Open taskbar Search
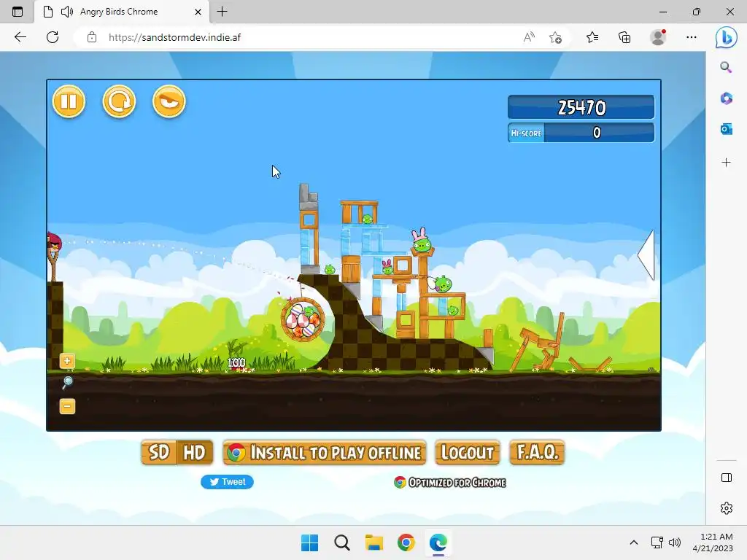Screen dimensions: 747x560 tap(341, 542)
